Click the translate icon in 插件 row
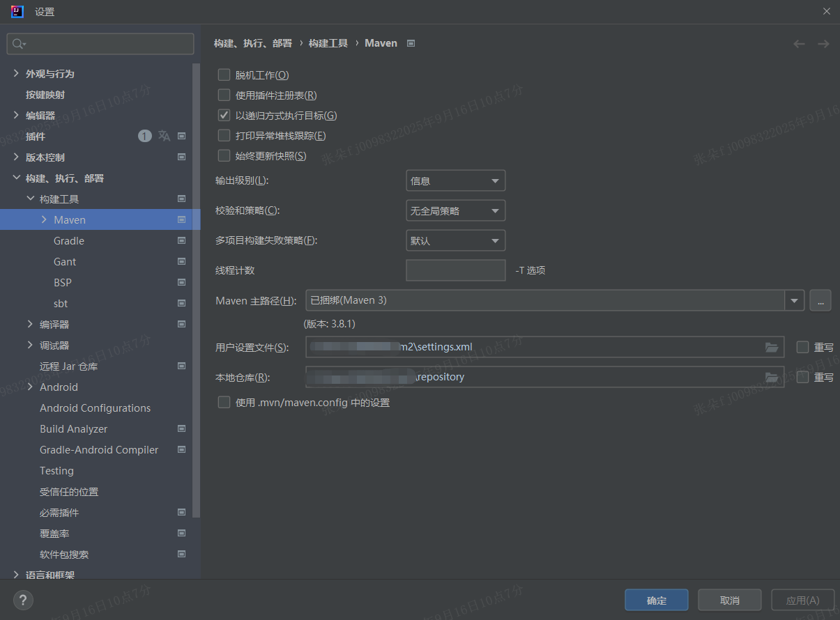This screenshot has height=620, width=840. click(x=164, y=136)
